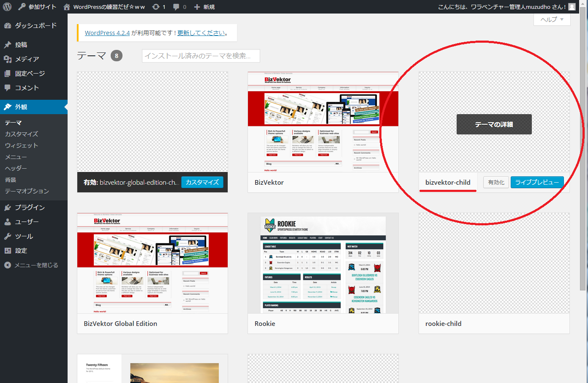This screenshot has height=383, width=588.
Task: Click the bizvektor-child theme name
Action: click(448, 182)
